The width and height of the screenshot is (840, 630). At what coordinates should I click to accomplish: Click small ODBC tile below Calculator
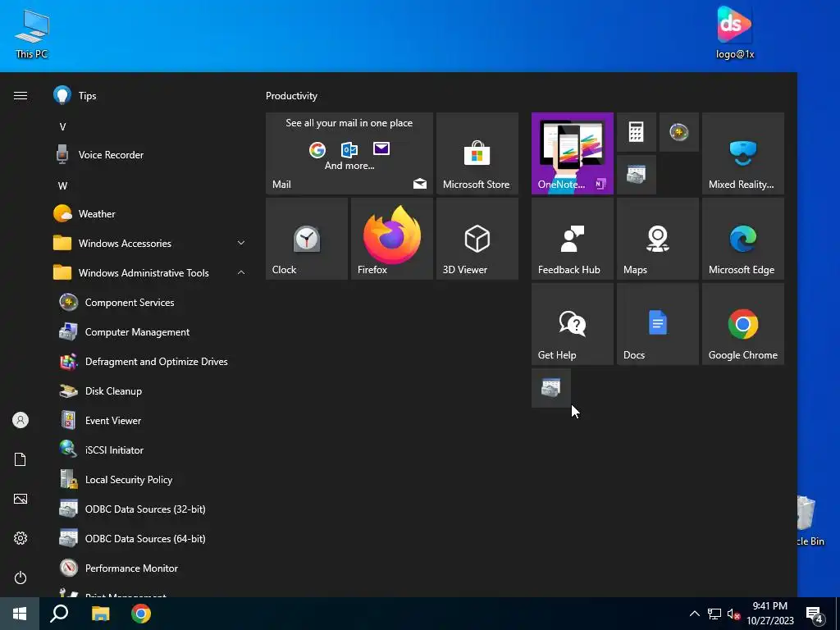(637, 175)
